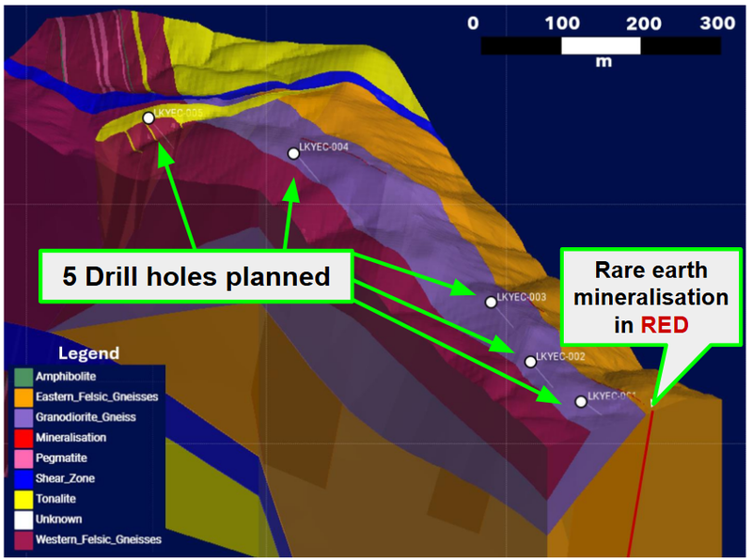Choose the blue Shear_Zone legend swatch
The width and height of the screenshot is (752, 560).
[x=24, y=478]
